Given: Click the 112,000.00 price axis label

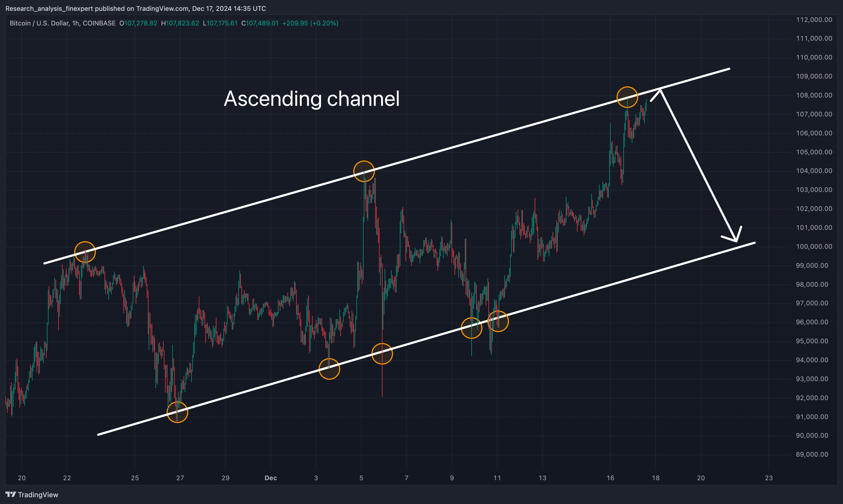Looking at the screenshot, I should [814, 20].
